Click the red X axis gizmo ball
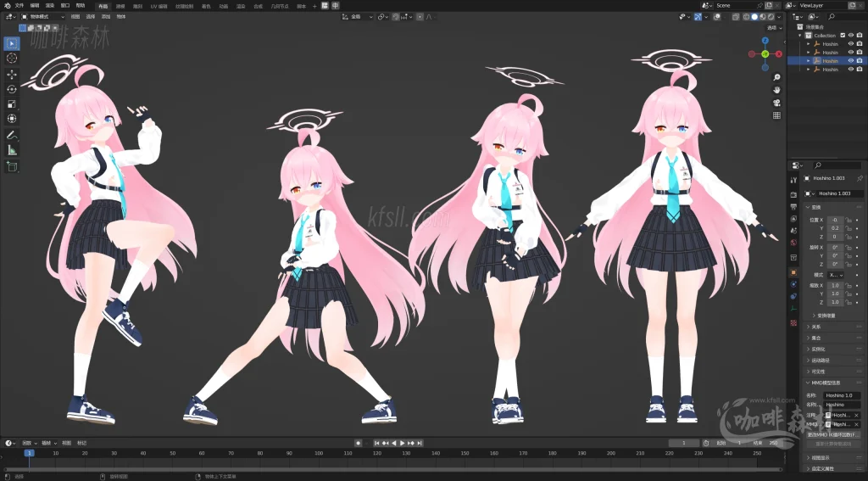Image resolution: width=868 pixels, height=481 pixels. [779, 53]
